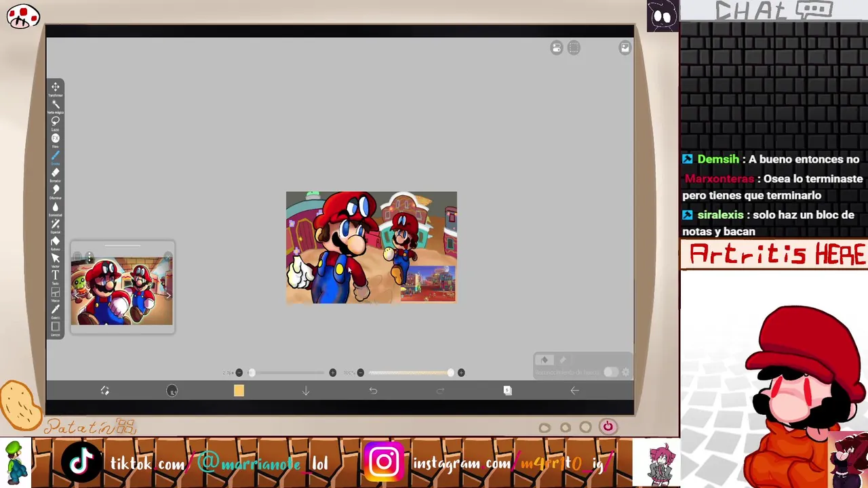Advance reference window with right arrow
Viewport: 868px width, 488px height.
[167, 295]
